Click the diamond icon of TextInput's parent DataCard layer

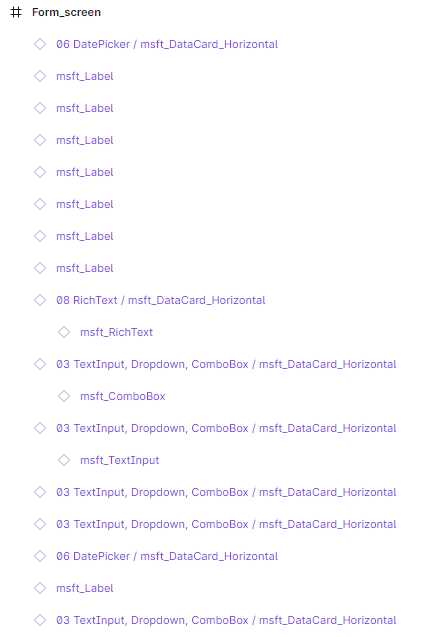coord(40,428)
